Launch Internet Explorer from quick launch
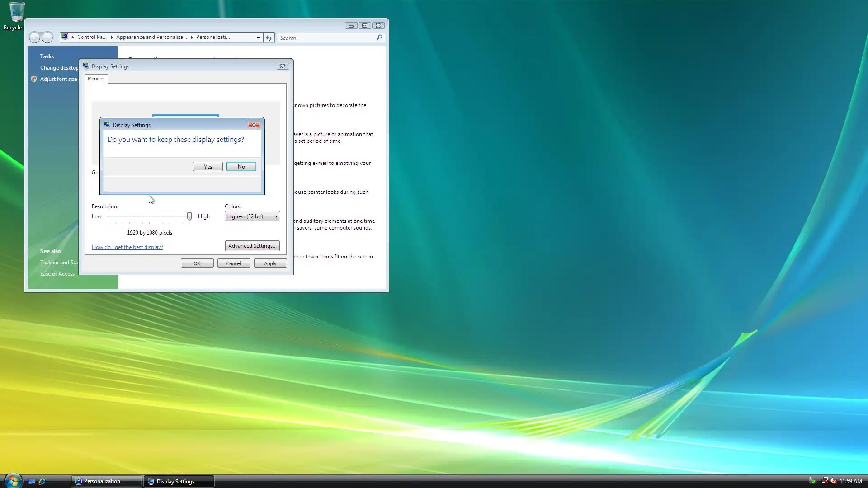Viewport: 868px width, 488px height. (x=42, y=481)
